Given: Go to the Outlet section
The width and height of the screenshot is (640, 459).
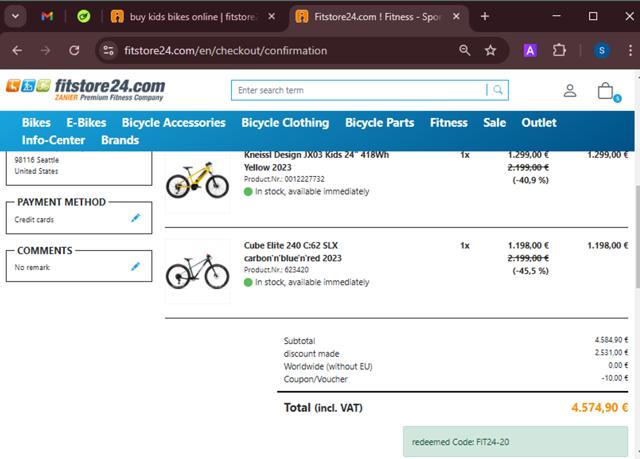Looking at the screenshot, I should [539, 123].
